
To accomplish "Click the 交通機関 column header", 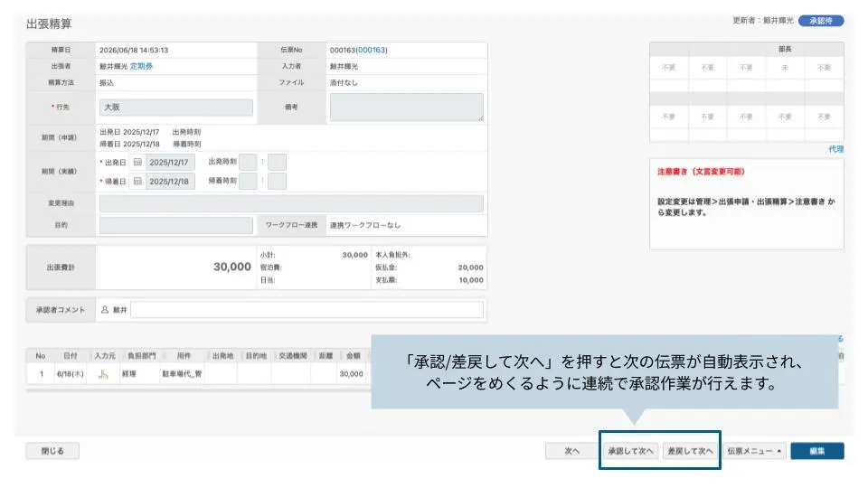I will tap(292, 356).
